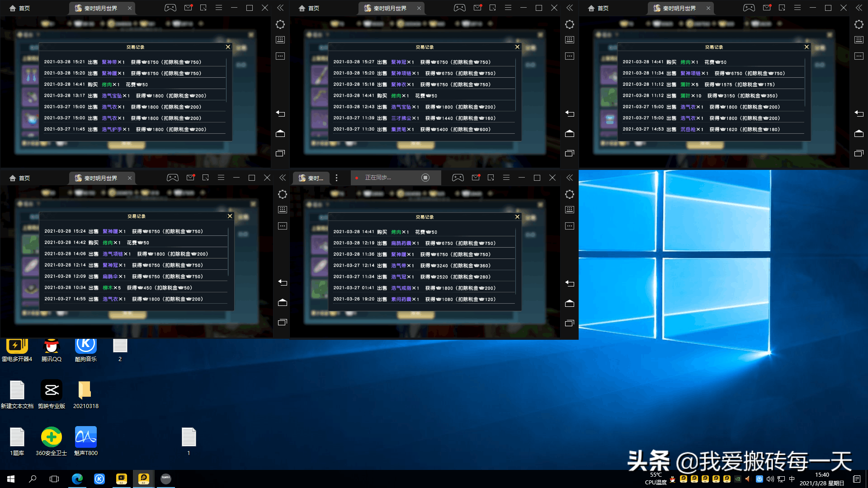The width and height of the screenshot is (868, 488).
Task: Open hamburger menu in syncing emulator window
Action: coord(506,178)
